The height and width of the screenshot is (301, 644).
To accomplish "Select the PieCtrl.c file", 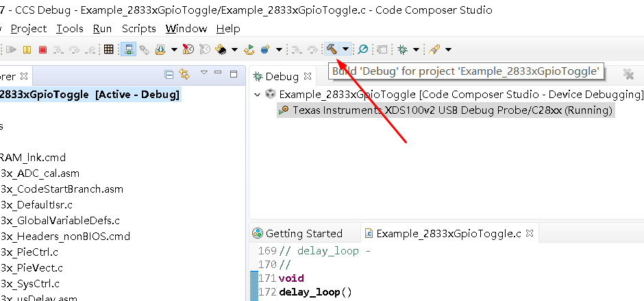I will [29, 252].
